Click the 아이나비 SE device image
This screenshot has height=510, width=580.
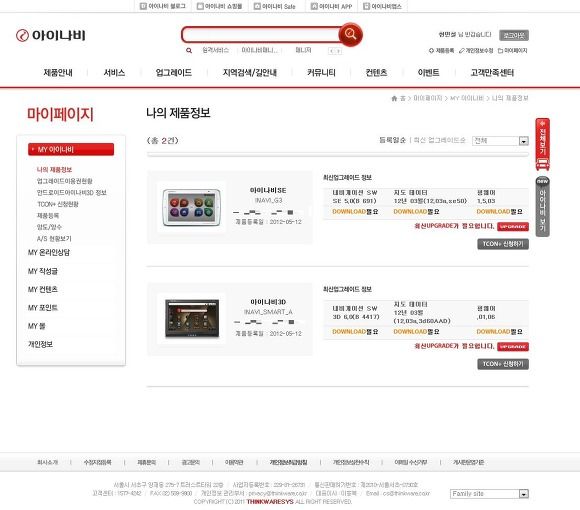coord(192,207)
